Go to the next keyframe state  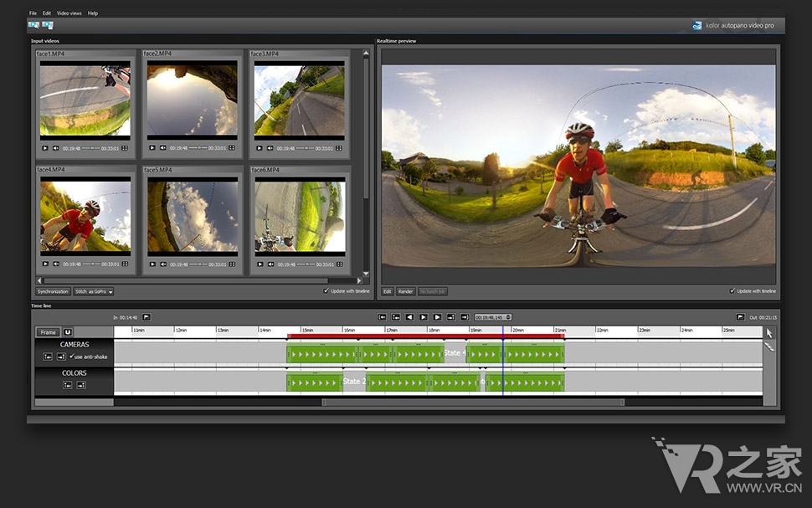click(451, 317)
